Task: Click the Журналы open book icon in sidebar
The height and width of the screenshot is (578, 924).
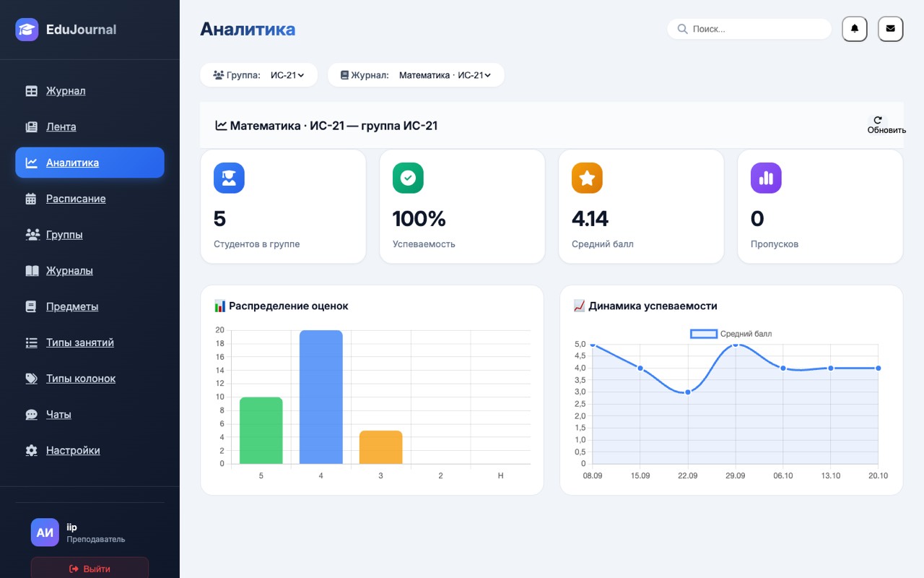Action: click(x=32, y=271)
